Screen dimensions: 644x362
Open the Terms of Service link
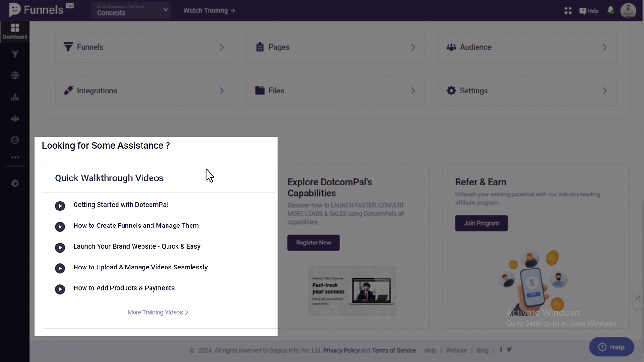point(394,350)
